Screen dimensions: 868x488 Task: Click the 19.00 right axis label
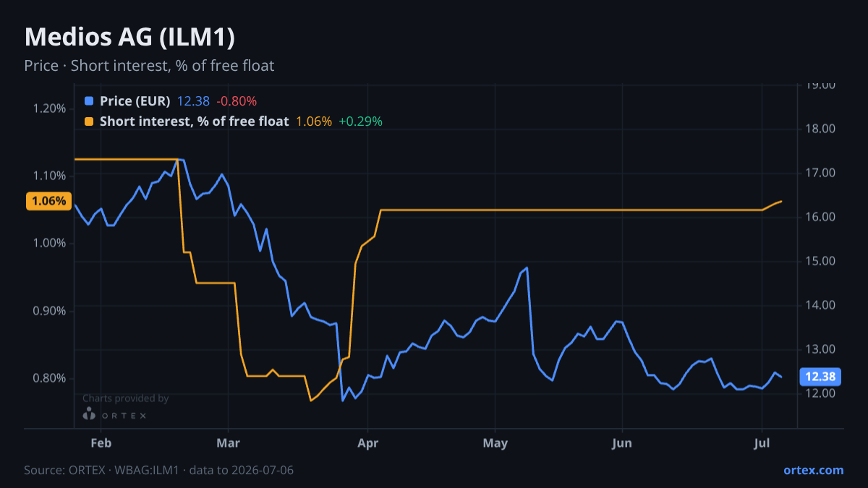(x=820, y=85)
